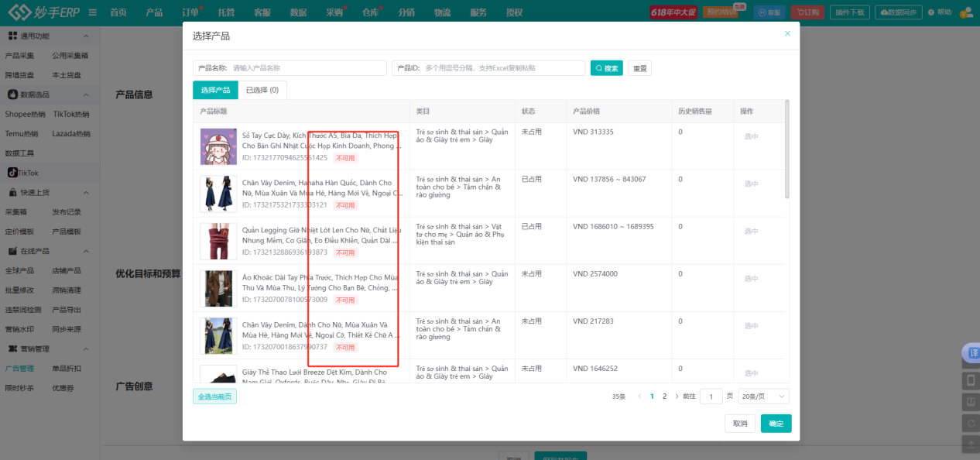
Task: Select the 选择产品 tab
Action: click(x=215, y=90)
